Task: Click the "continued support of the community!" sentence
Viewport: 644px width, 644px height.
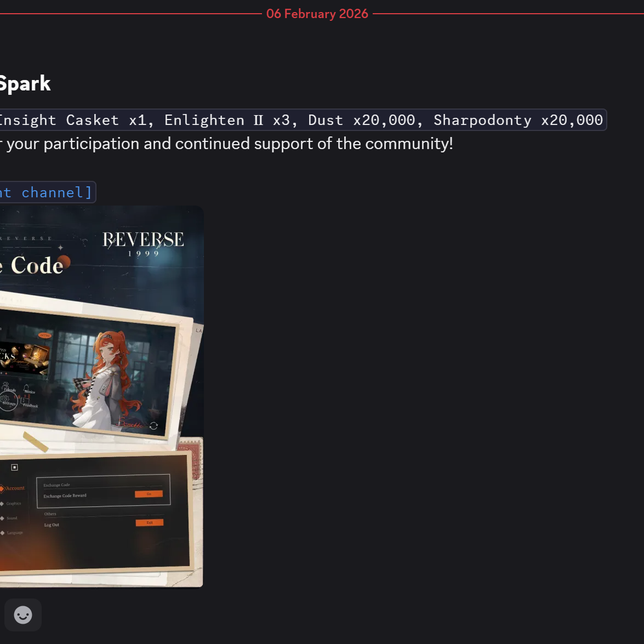Action: pyautogui.click(x=314, y=144)
